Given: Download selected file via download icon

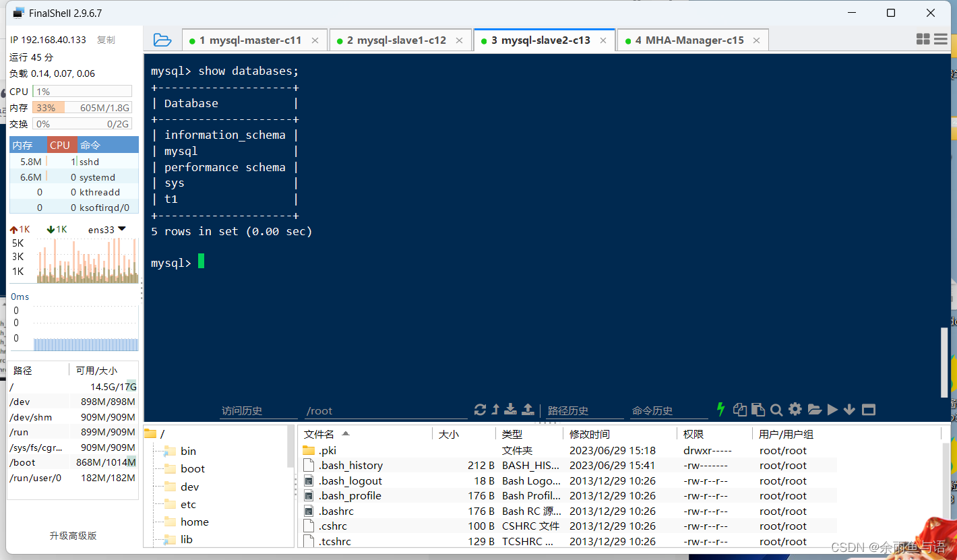Looking at the screenshot, I should 510,409.
